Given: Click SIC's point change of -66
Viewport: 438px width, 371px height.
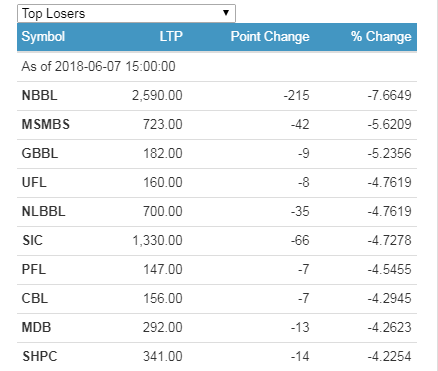Looking at the screenshot, I should point(300,240).
